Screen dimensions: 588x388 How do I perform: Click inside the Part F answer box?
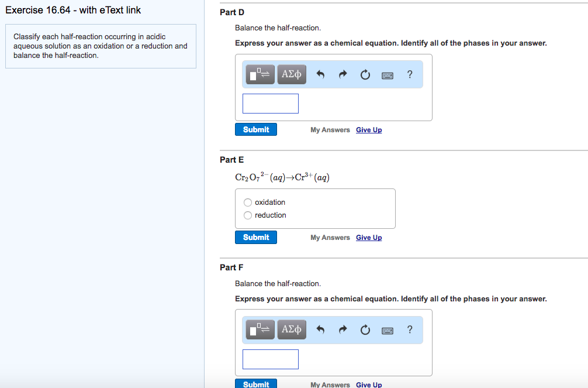click(270, 359)
